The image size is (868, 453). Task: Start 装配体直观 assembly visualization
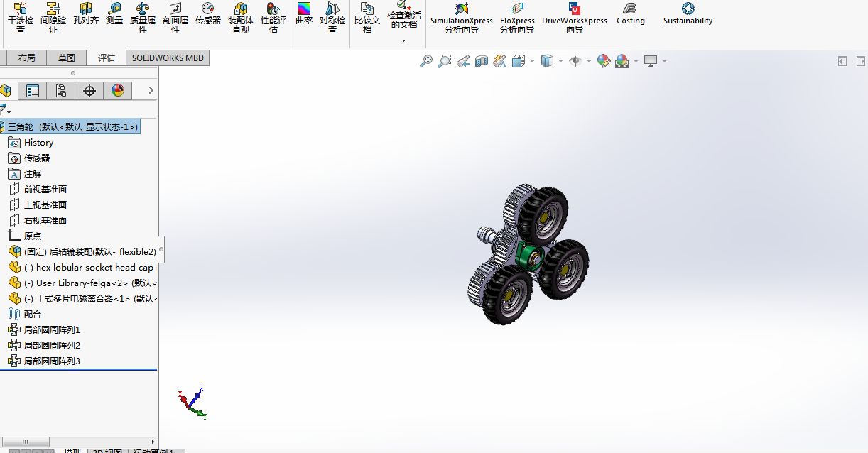click(x=241, y=18)
